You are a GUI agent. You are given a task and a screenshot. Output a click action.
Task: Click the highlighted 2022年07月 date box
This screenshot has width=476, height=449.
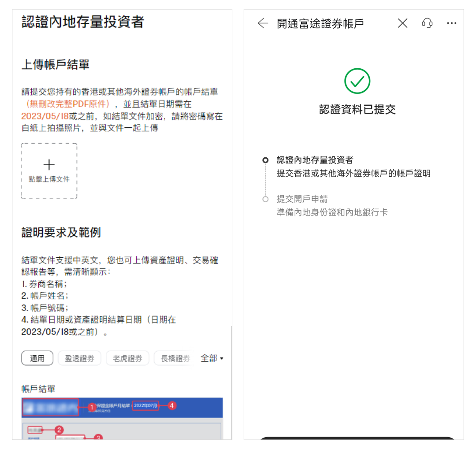[x=145, y=405]
